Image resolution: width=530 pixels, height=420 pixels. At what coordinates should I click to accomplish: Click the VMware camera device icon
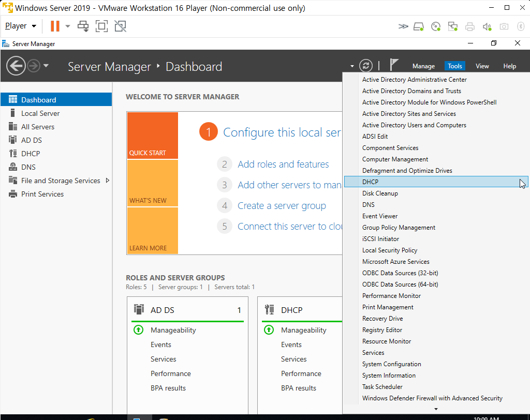click(x=504, y=26)
